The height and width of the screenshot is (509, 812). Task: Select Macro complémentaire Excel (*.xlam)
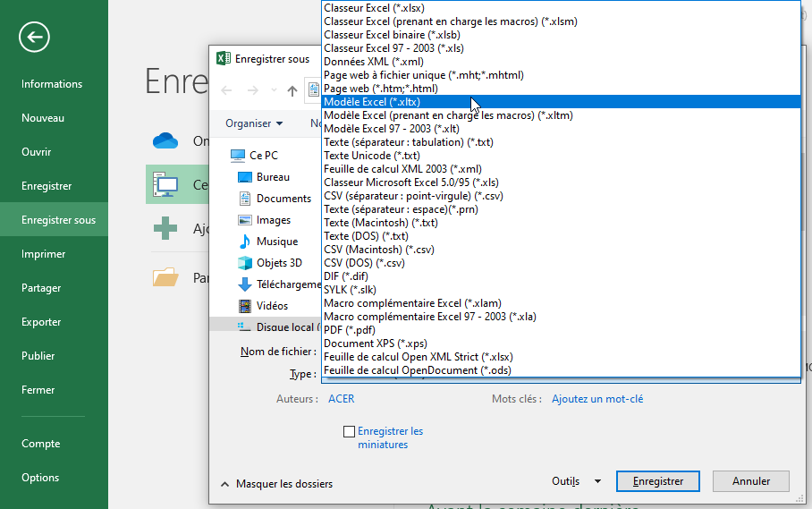(x=561, y=303)
